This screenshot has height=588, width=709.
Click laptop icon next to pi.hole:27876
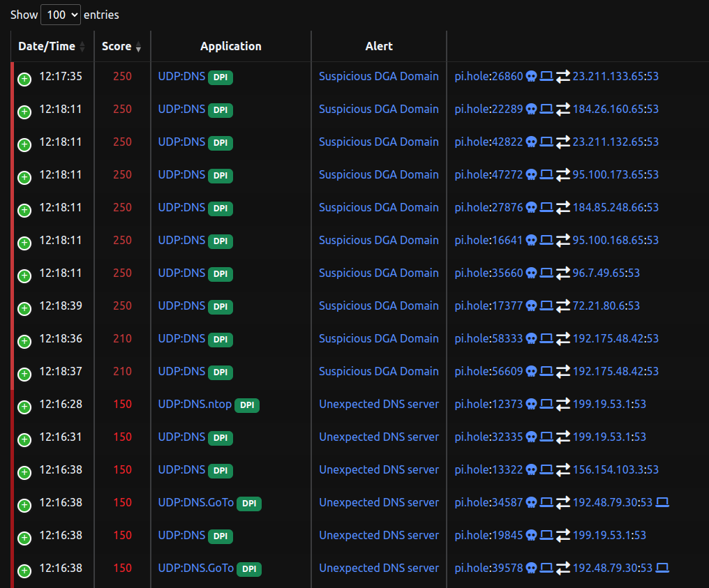[x=546, y=207]
